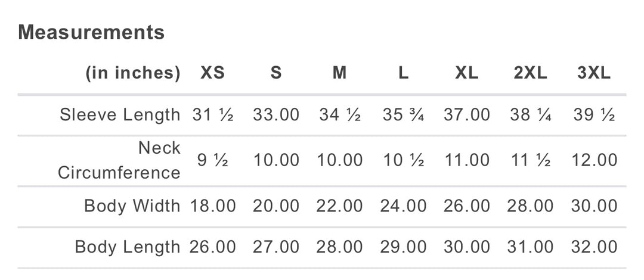Select the 9 ½ neck circumference cell
Image resolution: width=644 pixels, height=280 pixels.
(213, 160)
